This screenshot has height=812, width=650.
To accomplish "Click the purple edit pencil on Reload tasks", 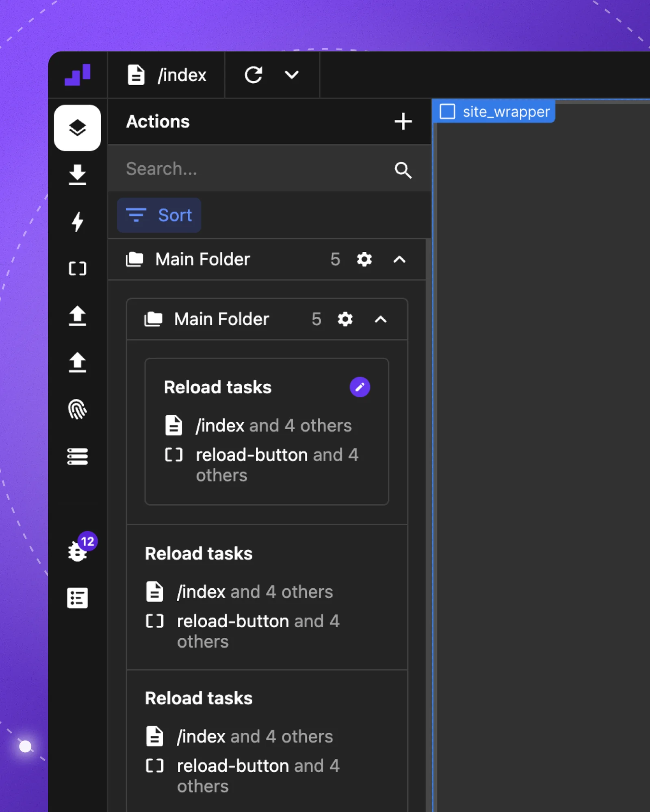I will tap(360, 387).
